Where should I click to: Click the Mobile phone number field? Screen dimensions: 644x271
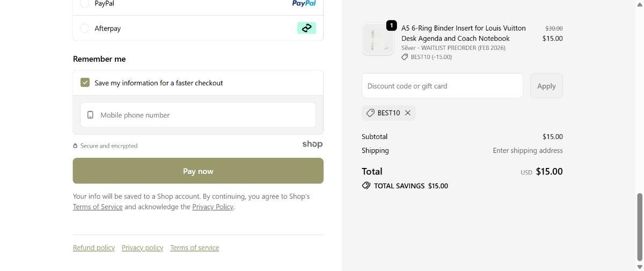pyautogui.click(x=204, y=115)
